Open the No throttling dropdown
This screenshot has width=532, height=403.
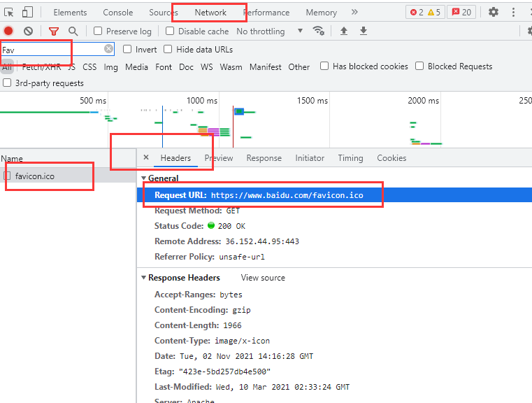pyautogui.click(x=269, y=31)
